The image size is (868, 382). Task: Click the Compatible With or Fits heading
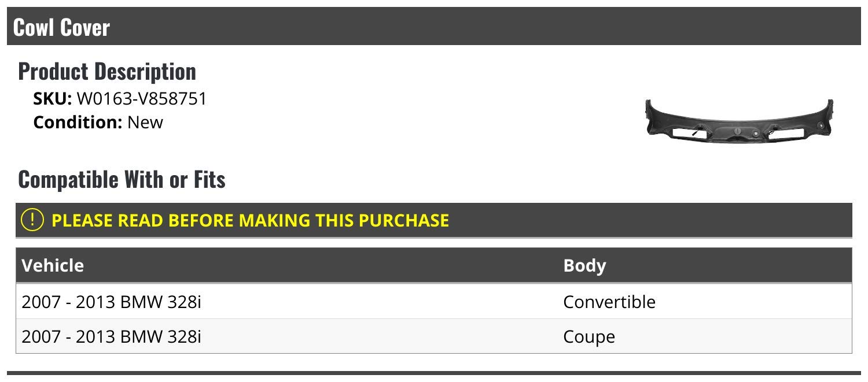click(x=122, y=179)
